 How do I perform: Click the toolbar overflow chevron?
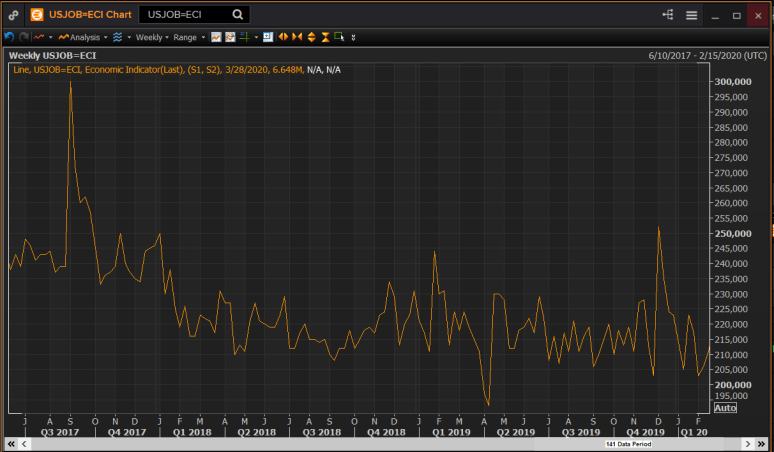(x=353, y=37)
